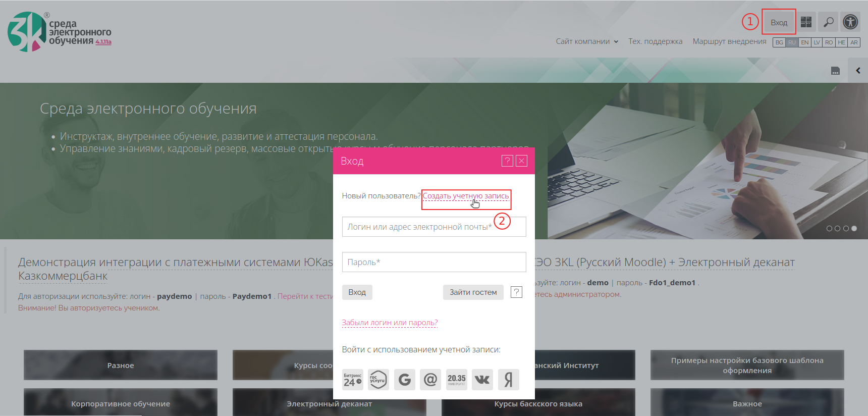Open the Корпоративное обучение category tile

tap(121, 403)
